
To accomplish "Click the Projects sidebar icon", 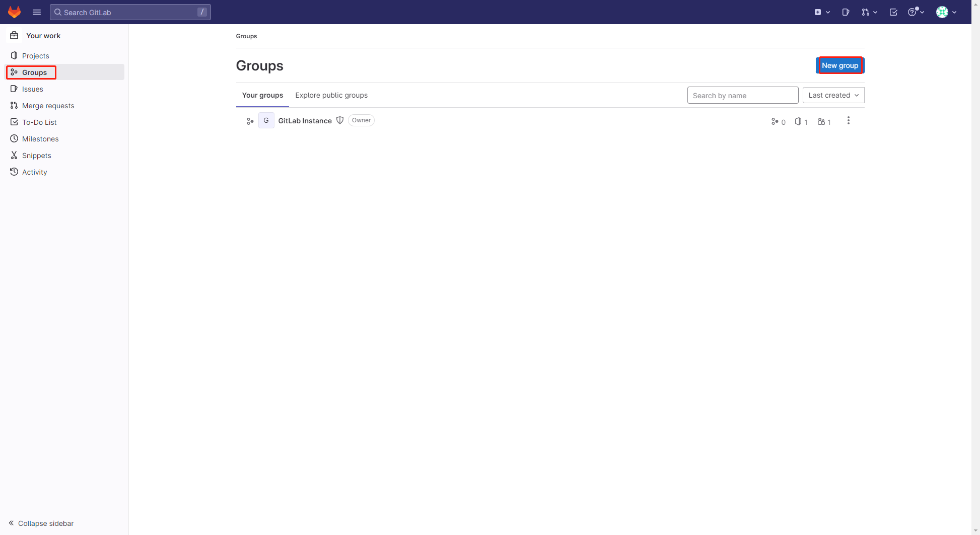I will pos(14,55).
